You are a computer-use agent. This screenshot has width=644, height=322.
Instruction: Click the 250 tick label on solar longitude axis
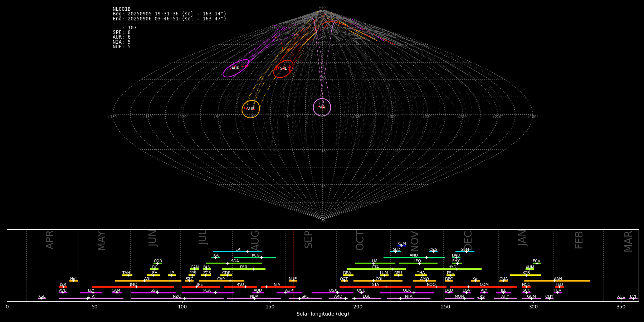[x=445, y=307]
